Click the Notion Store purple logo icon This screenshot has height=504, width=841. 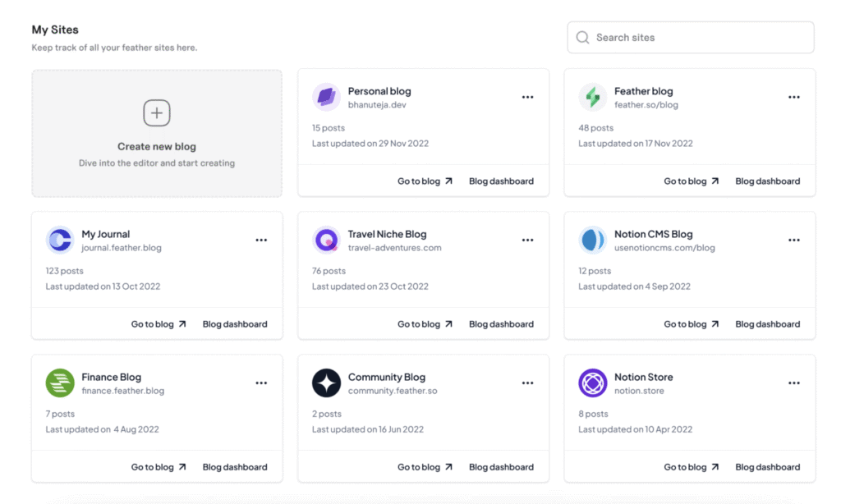click(592, 383)
